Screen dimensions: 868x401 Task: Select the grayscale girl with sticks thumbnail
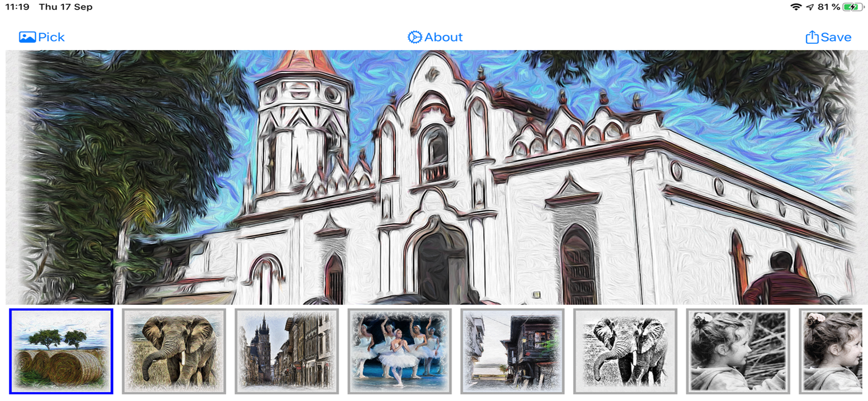click(738, 351)
